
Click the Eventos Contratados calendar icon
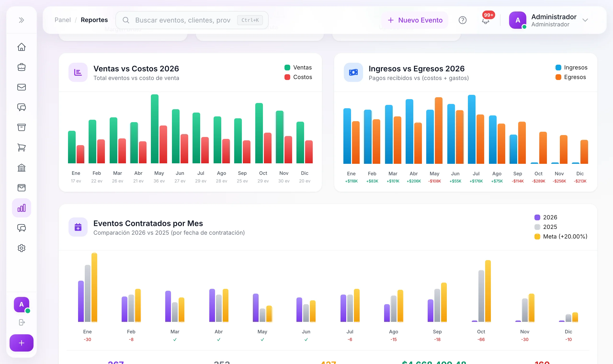78,227
